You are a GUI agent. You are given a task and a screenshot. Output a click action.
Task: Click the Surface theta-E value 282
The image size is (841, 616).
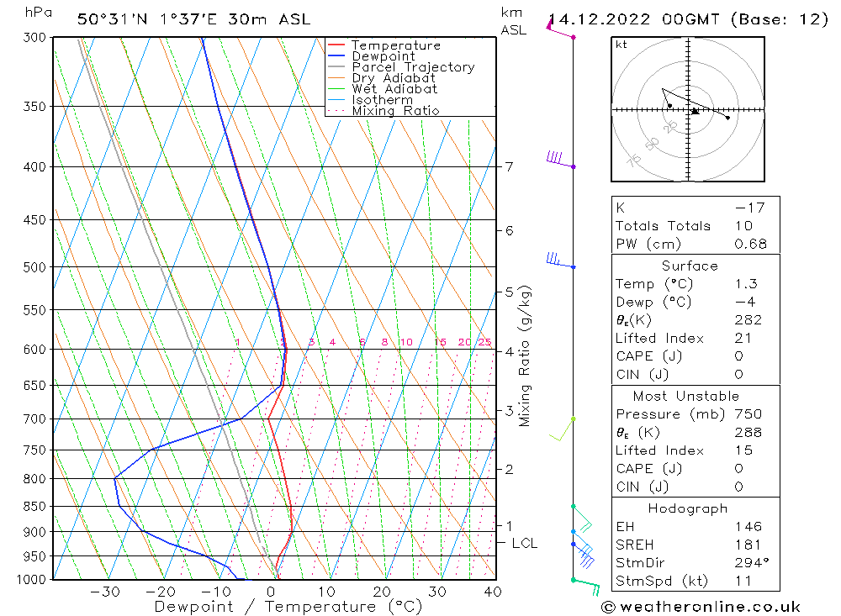point(748,320)
